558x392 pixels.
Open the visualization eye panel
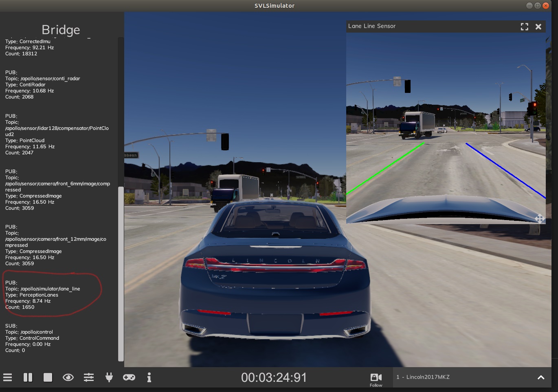[x=68, y=377]
